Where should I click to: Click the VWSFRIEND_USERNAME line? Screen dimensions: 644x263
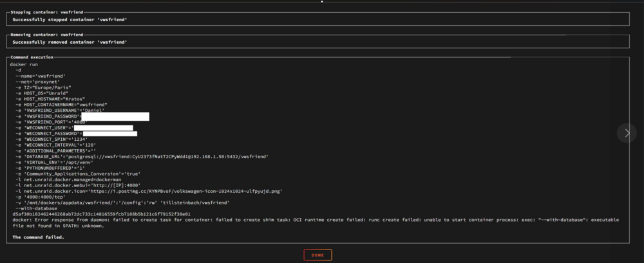[x=60, y=111]
